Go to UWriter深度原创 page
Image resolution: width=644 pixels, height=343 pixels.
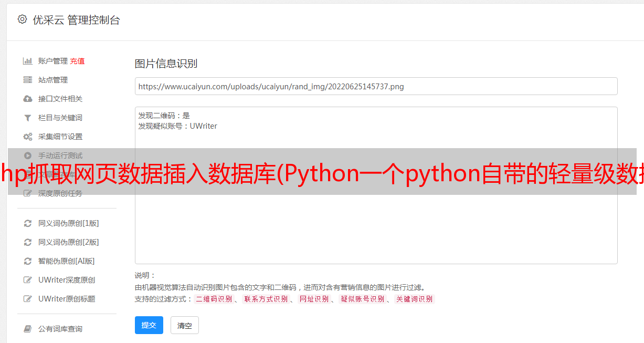coord(67,280)
